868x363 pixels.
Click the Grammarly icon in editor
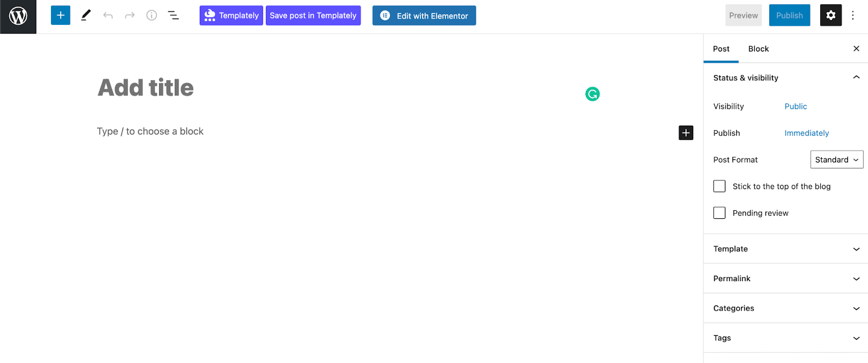tap(592, 94)
